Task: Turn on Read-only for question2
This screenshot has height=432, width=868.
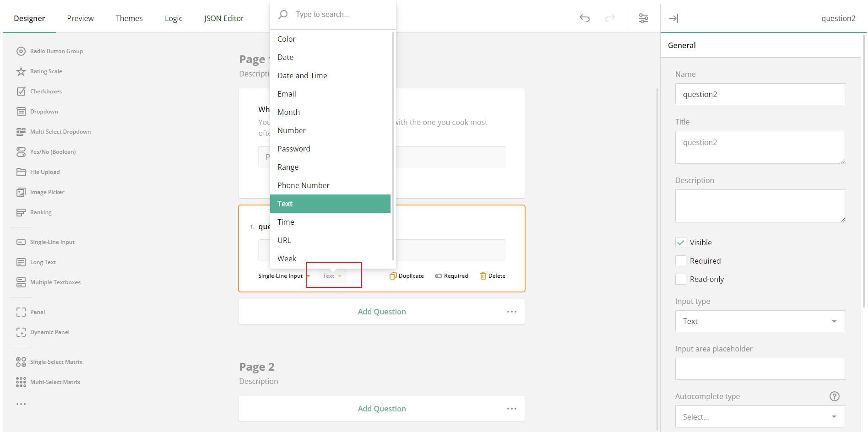Action: (x=680, y=279)
